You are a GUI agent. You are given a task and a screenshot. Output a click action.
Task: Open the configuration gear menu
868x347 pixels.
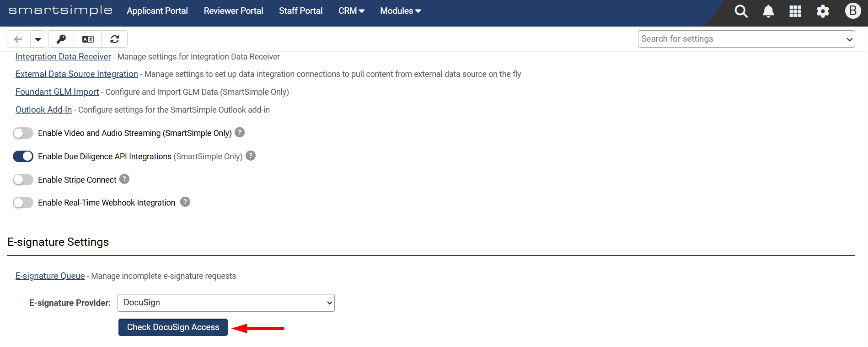click(823, 11)
